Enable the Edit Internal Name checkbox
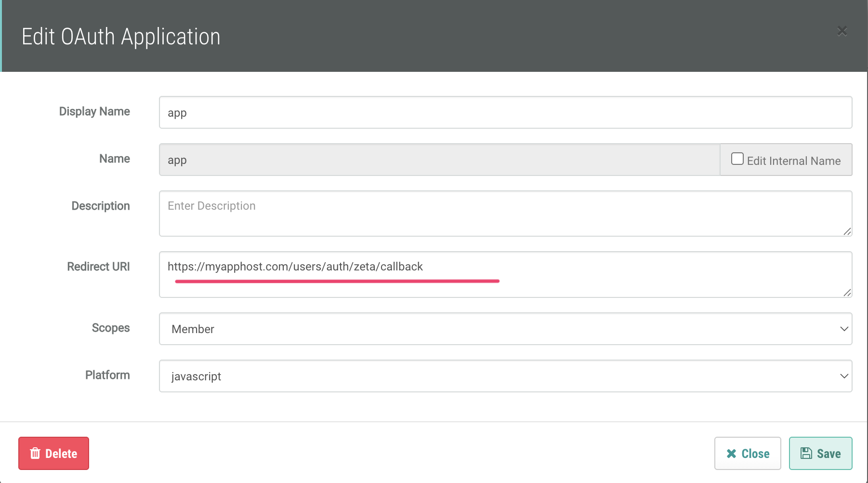This screenshot has width=868, height=483. 737,159
